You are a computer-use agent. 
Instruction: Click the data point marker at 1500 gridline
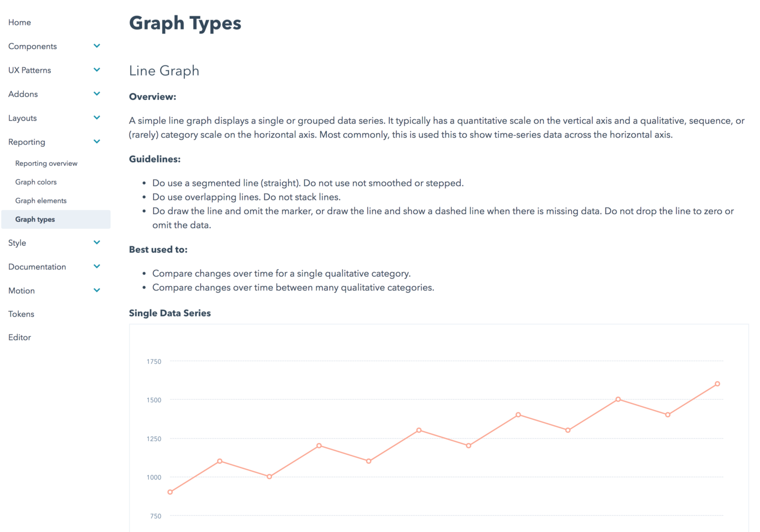[618, 399]
